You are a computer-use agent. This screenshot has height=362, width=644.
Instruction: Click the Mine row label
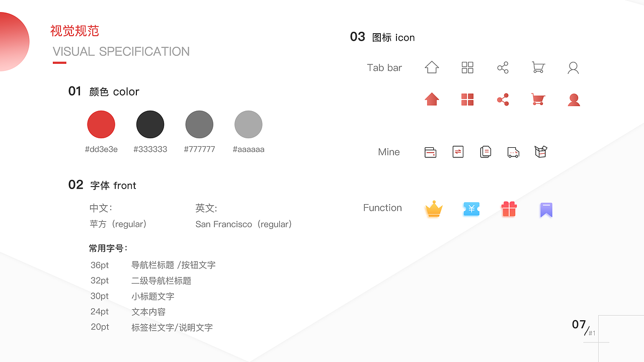[x=389, y=152]
